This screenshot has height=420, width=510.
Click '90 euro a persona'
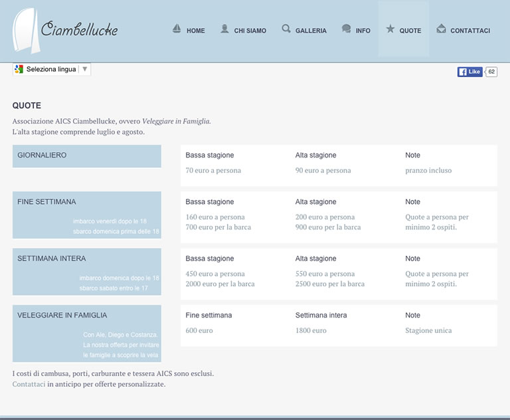(323, 170)
